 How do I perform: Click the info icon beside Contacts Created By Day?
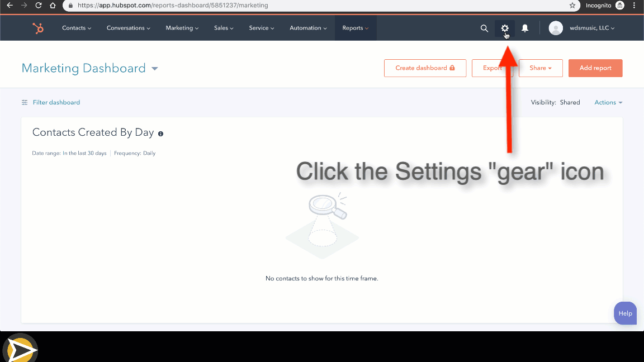(160, 134)
